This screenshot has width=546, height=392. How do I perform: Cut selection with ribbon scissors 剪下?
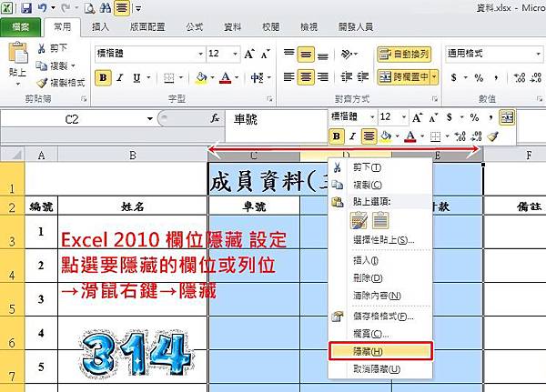pos(52,48)
